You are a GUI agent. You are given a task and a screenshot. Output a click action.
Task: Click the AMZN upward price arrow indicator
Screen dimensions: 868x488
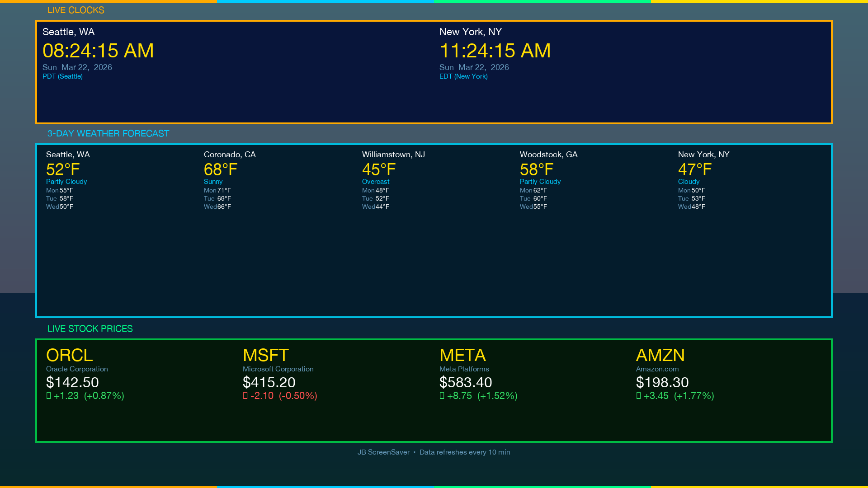coord(639,396)
